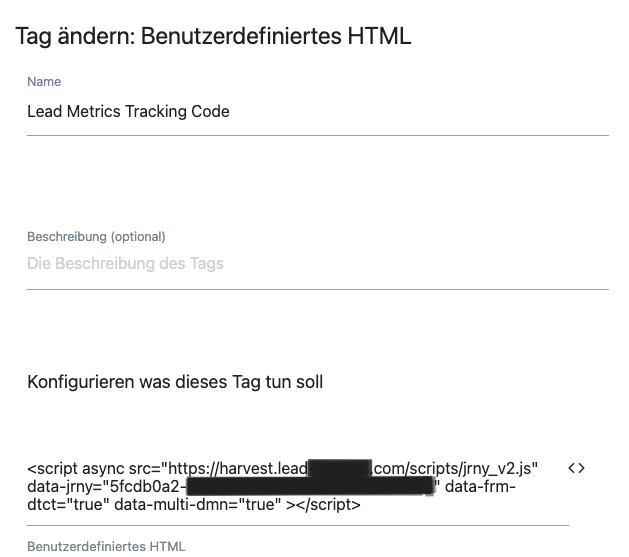The image size is (629, 557).
Task: Click 'https://harvest.lead' in the script source
Action: coord(238,468)
